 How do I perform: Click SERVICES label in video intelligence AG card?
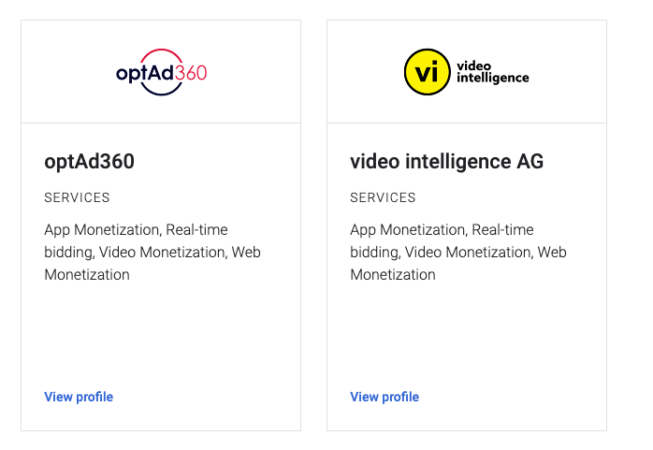(x=383, y=198)
